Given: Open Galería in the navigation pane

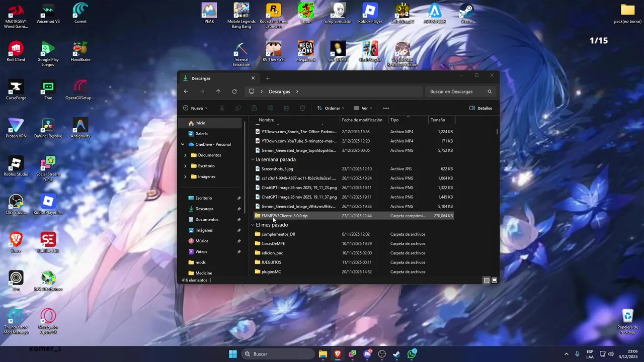Looking at the screenshot, I should 210,134.
